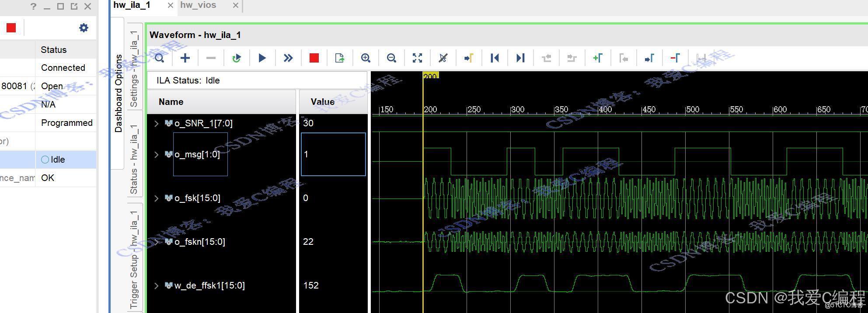Go to previous marker icon
This screenshot has height=313, width=868.
[624, 58]
